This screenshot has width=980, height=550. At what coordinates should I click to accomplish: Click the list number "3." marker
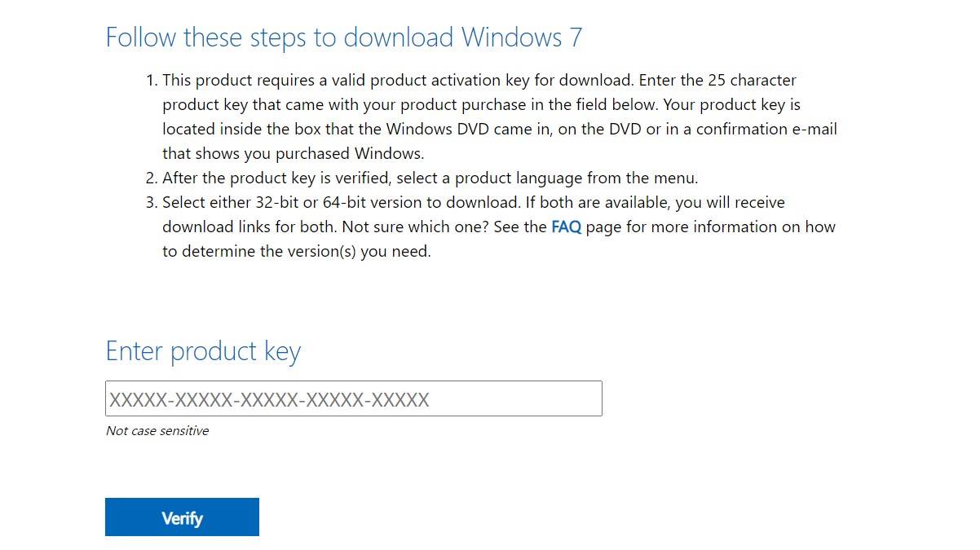tap(152, 203)
